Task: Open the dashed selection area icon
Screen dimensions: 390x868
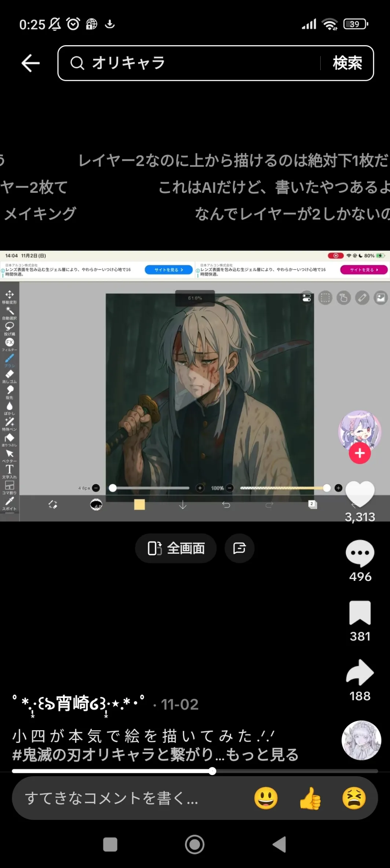Action: (x=325, y=298)
